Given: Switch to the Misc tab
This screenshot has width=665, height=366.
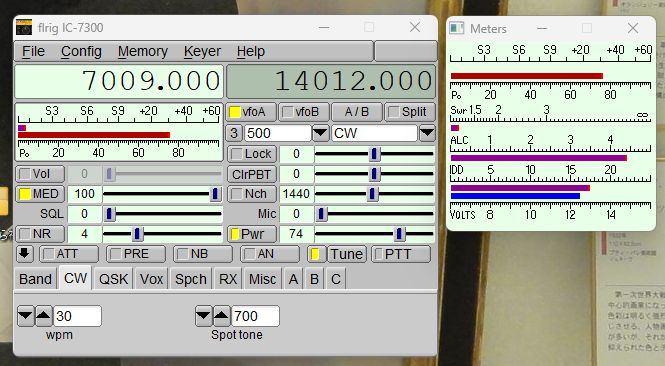Looking at the screenshot, I should pos(262,279).
